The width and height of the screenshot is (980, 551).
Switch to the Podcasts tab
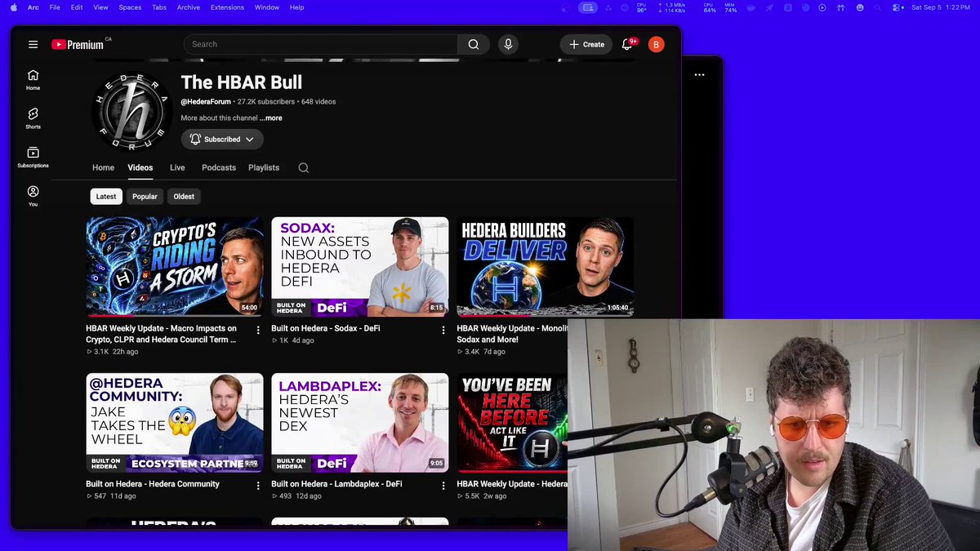pyautogui.click(x=219, y=168)
